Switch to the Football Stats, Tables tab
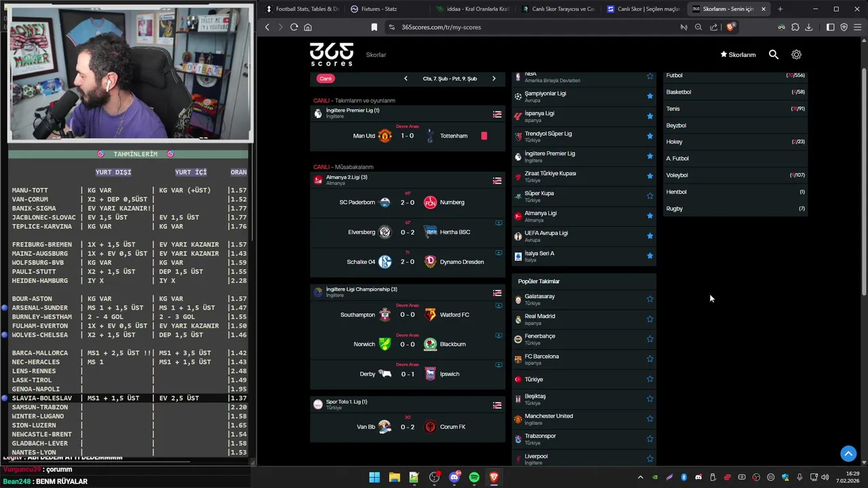The image size is (868, 488). pos(302,9)
